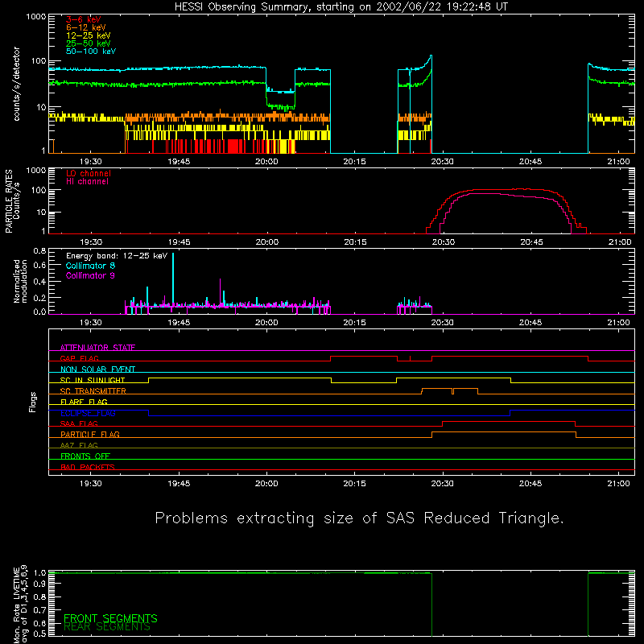This screenshot has height=644, width=644.
Task: Click the "Problems extracting size of SAS Reduced Triangle." message
Action: pos(359,518)
